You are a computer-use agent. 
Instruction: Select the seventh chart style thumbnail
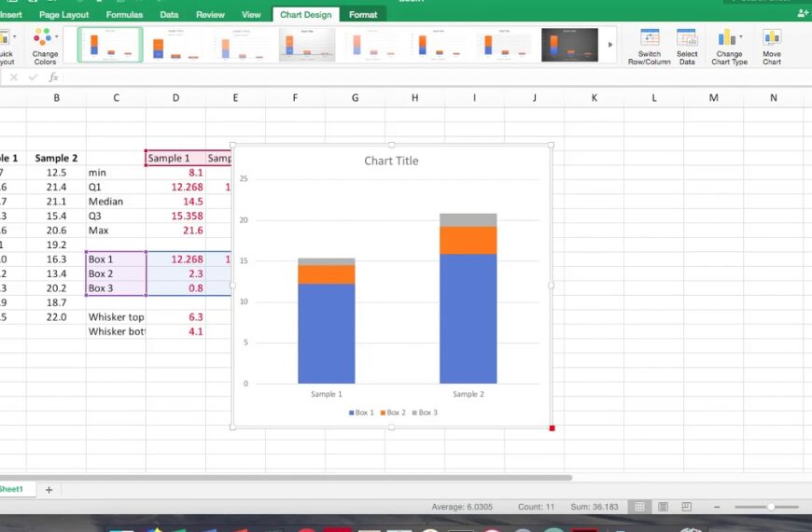504,45
